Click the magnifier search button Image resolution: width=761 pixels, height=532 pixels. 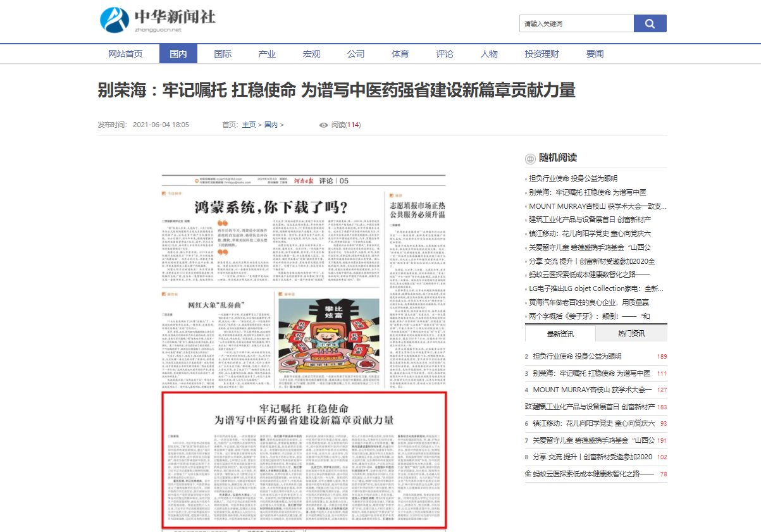[650, 23]
